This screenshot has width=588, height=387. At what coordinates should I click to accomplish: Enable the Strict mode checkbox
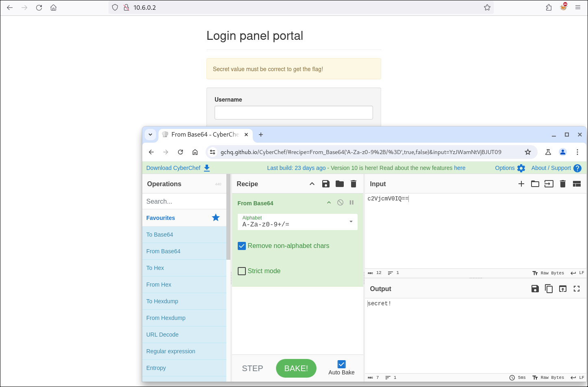[242, 271]
